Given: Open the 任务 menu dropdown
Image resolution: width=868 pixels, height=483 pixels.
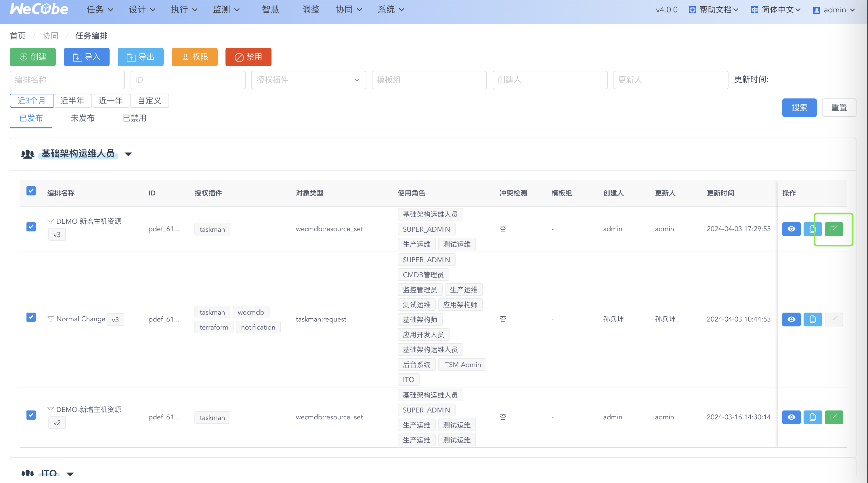Looking at the screenshot, I should (x=100, y=9).
